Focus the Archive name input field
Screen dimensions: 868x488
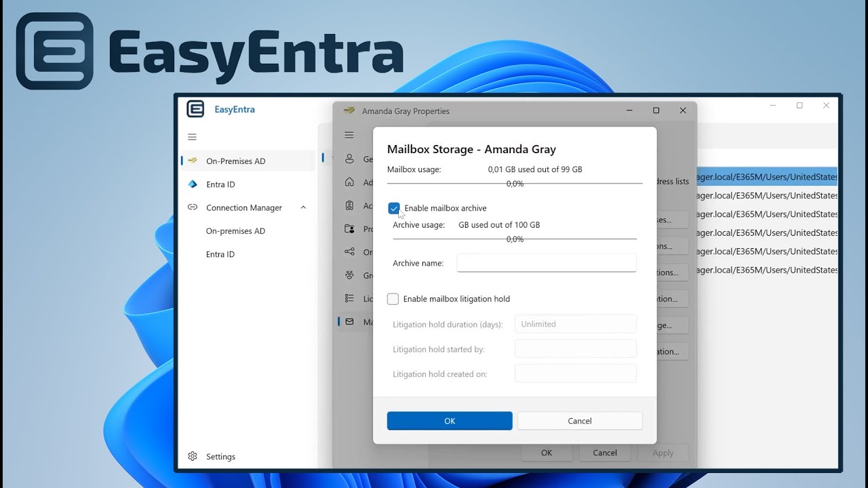tap(547, 263)
